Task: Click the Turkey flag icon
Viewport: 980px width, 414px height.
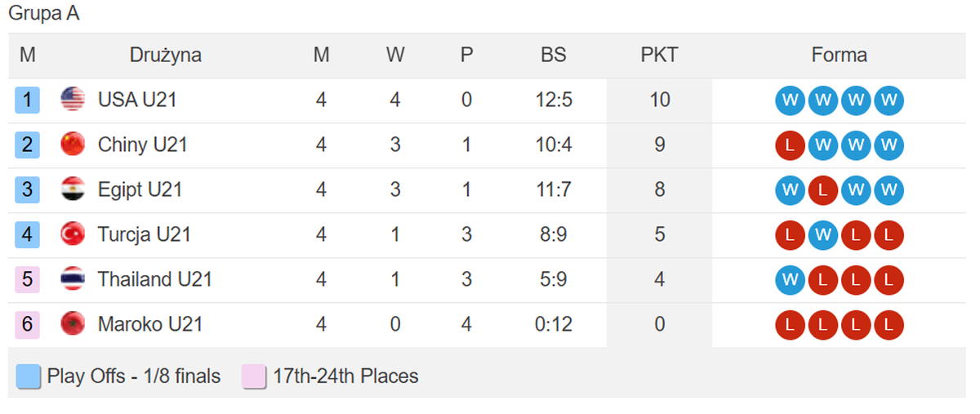Action: [73, 235]
